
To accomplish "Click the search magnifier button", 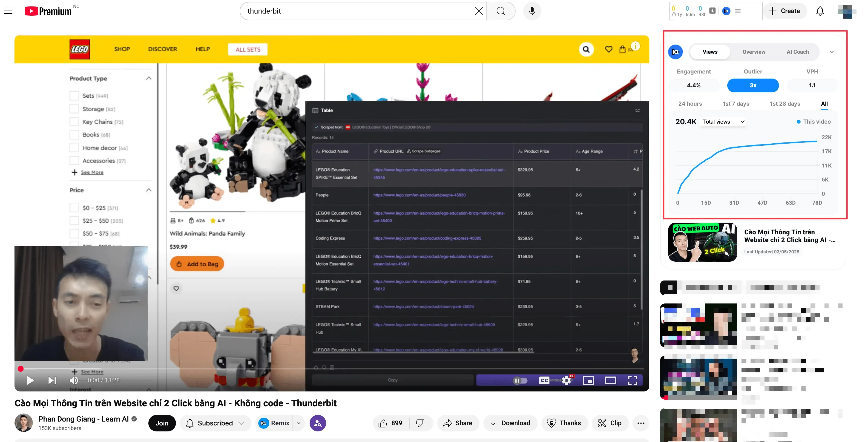I will (501, 11).
